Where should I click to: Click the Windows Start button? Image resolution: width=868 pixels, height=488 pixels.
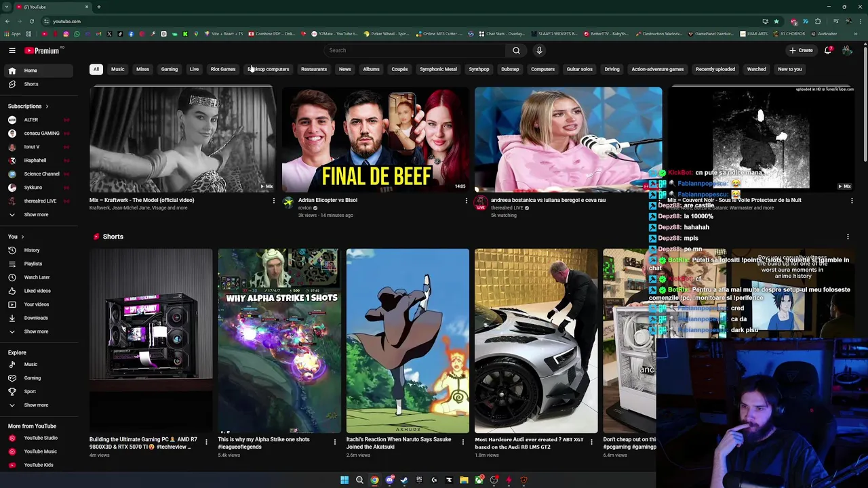344,480
